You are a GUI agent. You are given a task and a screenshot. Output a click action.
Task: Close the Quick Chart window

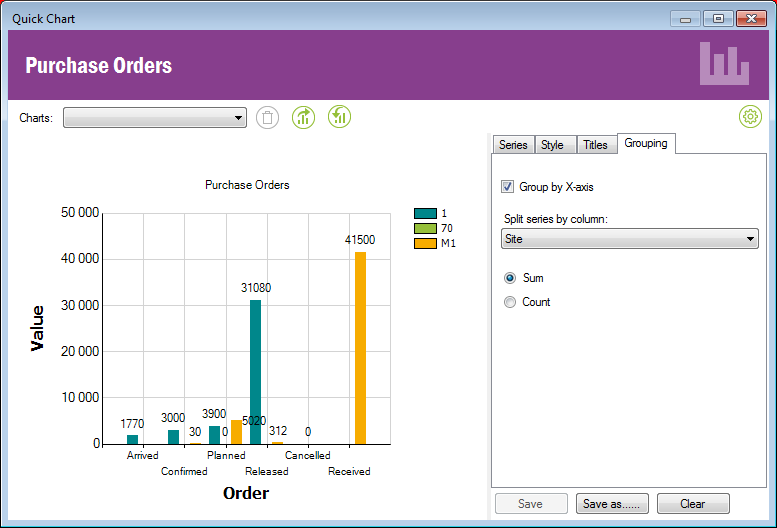tap(750, 18)
